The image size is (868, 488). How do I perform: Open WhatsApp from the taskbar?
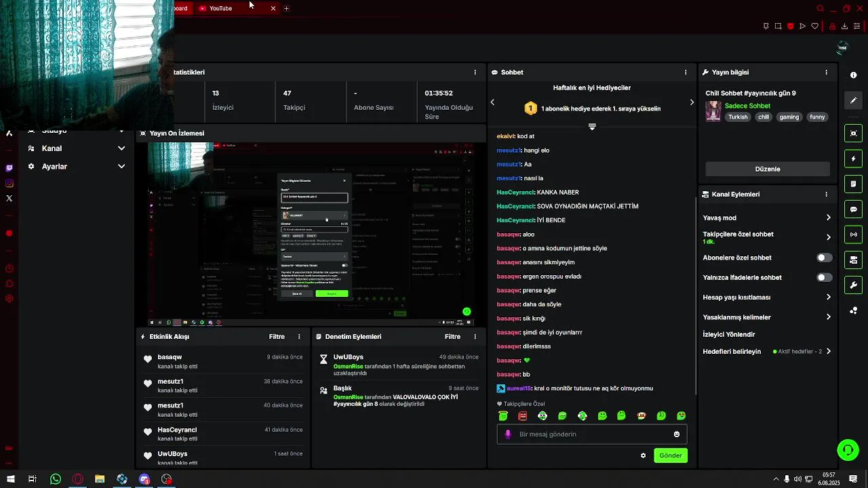coord(56,479)
